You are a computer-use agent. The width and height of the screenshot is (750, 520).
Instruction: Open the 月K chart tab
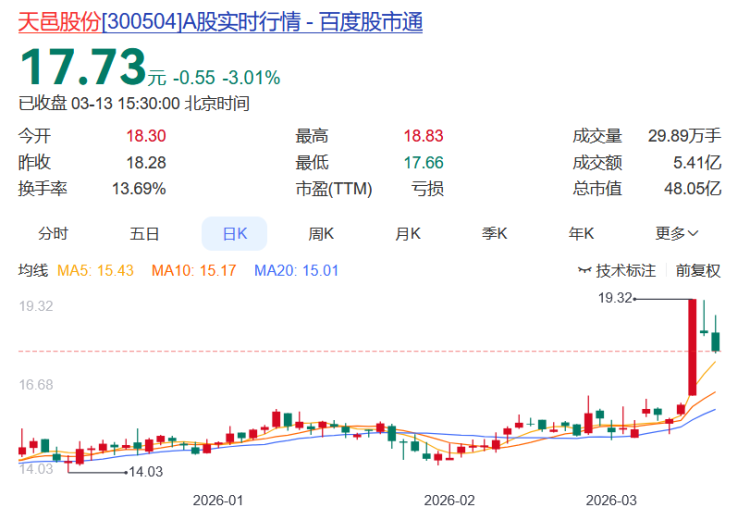408,234
